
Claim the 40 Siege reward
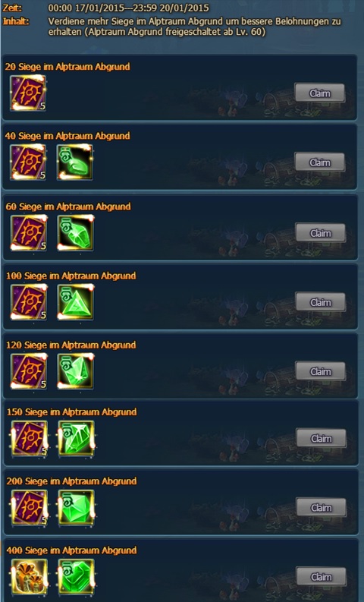click(319, 162)
